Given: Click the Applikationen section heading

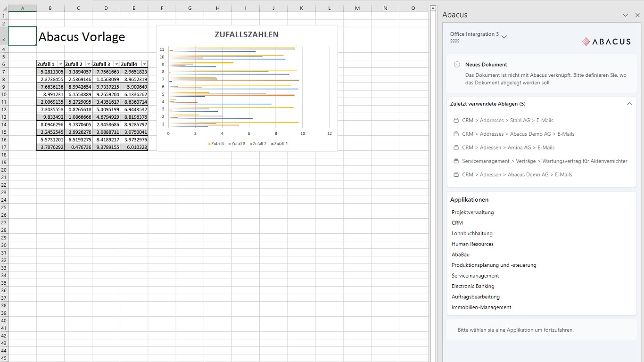Looking at the screenshot, I should pos(470,200).
